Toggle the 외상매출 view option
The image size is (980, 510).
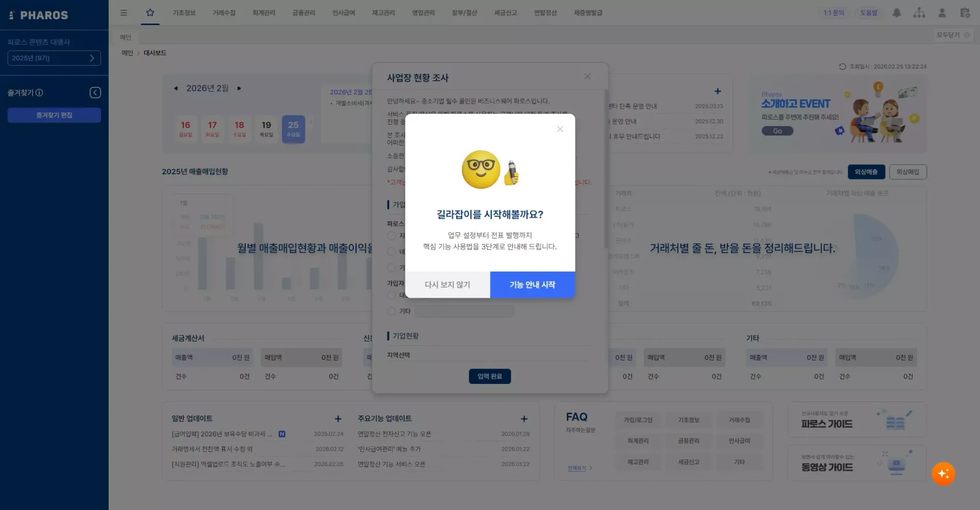coord(866,172)
